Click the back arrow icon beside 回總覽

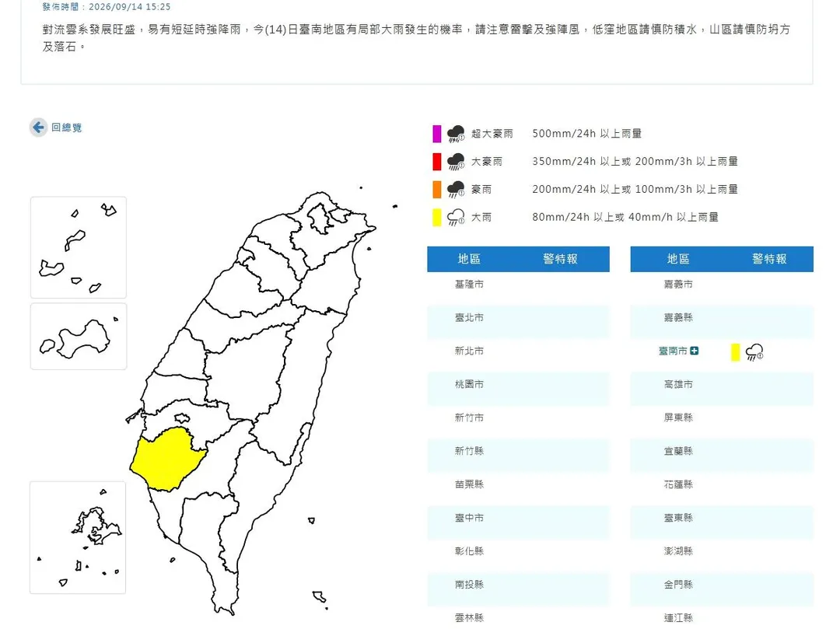39,128
